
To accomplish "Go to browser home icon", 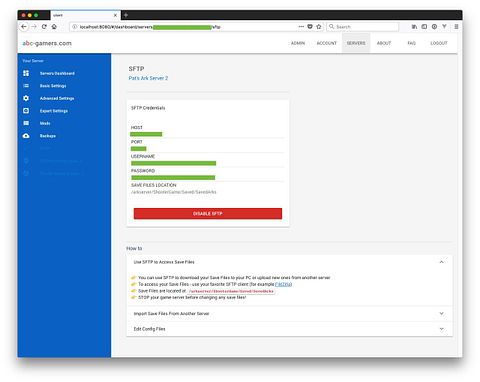I will point(54,27).
